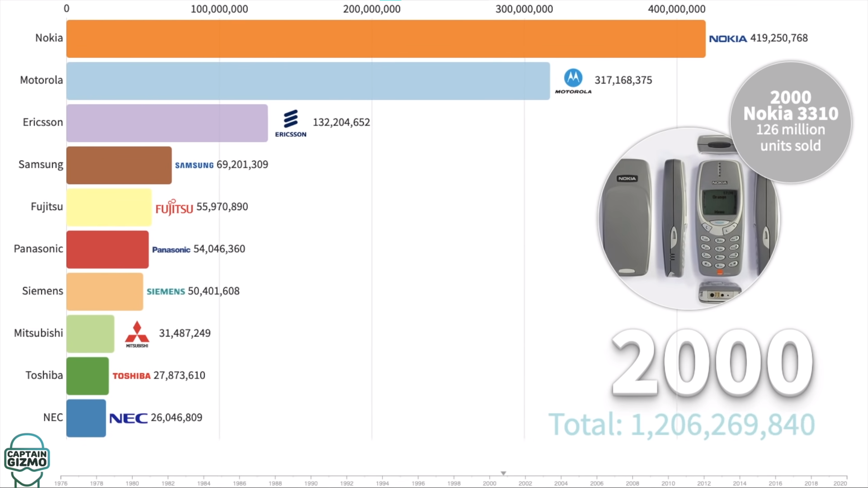Screen dimensions: 868x488
Task: Select the light blue Motorola bar
Action: pos(308,81)
